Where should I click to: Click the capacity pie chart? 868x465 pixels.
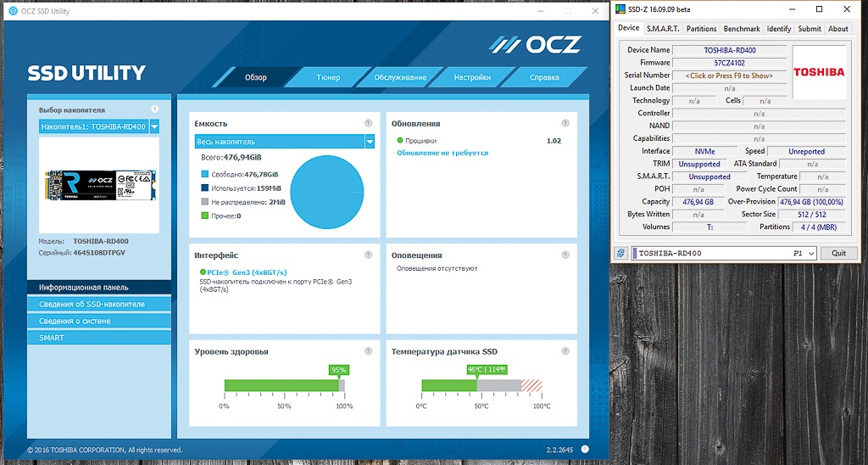[x=326, y=193]
